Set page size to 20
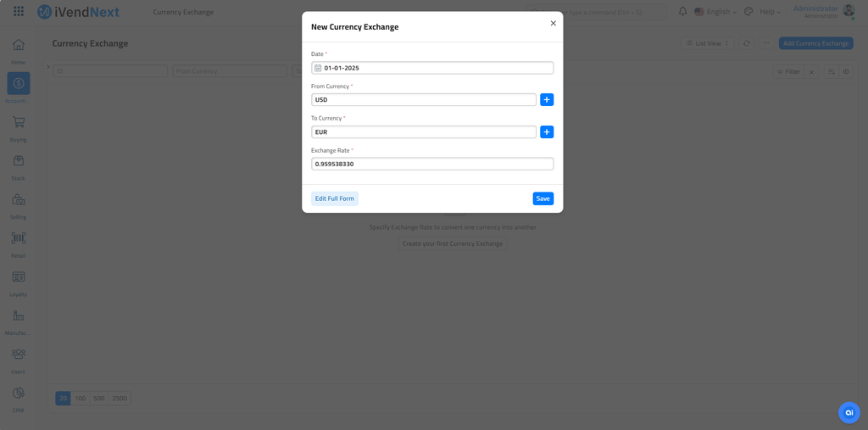This screenshot has height=430, width=868. 63,399
